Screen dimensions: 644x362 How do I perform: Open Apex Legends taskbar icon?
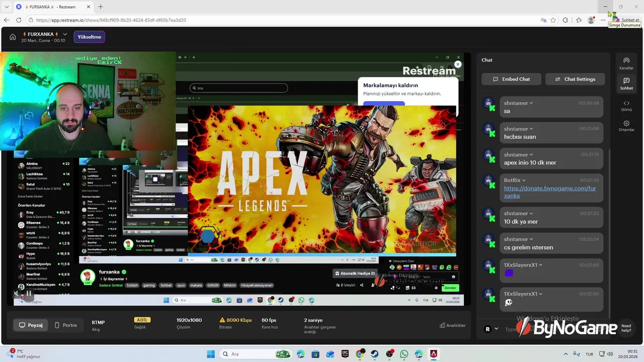(434, 354)
